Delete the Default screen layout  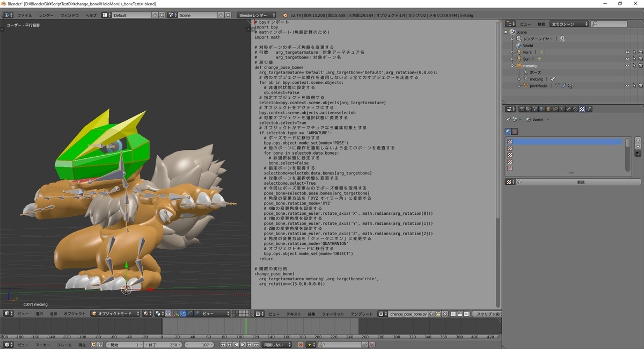(162, 15)
